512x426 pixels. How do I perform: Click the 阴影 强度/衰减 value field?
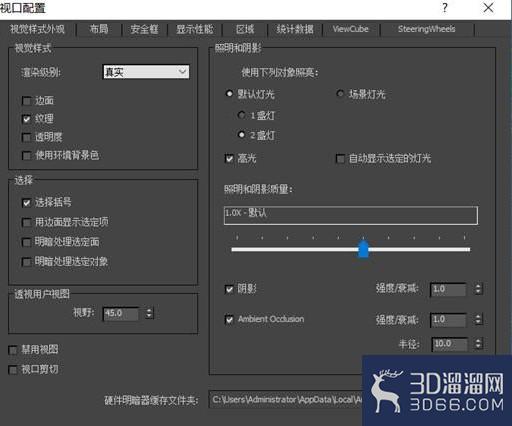point(448,289)
